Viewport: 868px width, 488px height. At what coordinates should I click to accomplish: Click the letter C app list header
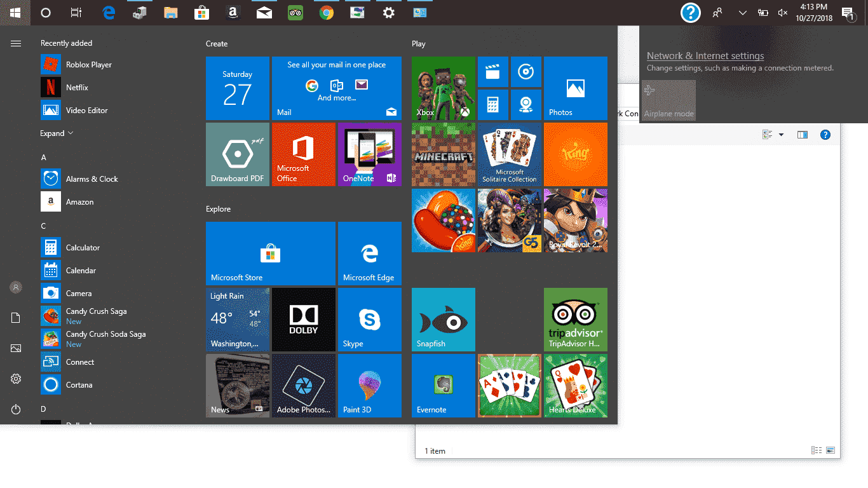(x=44, y=226)
